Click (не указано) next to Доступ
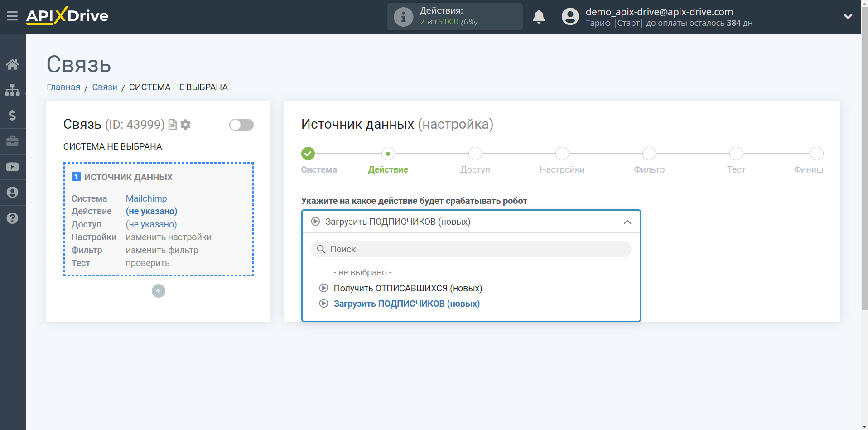This screenshot has height=430, width=868. pyautogui.click(x=151, y=224)
